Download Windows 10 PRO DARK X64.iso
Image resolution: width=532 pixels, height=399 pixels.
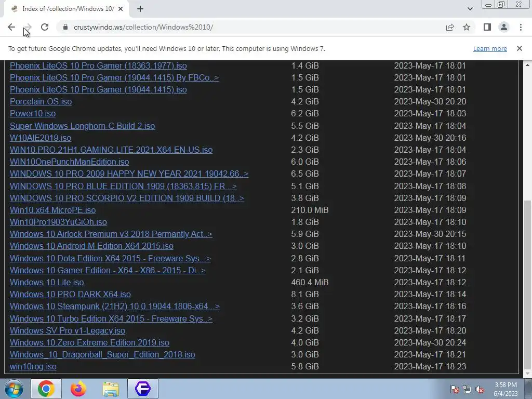coord(70,294)
